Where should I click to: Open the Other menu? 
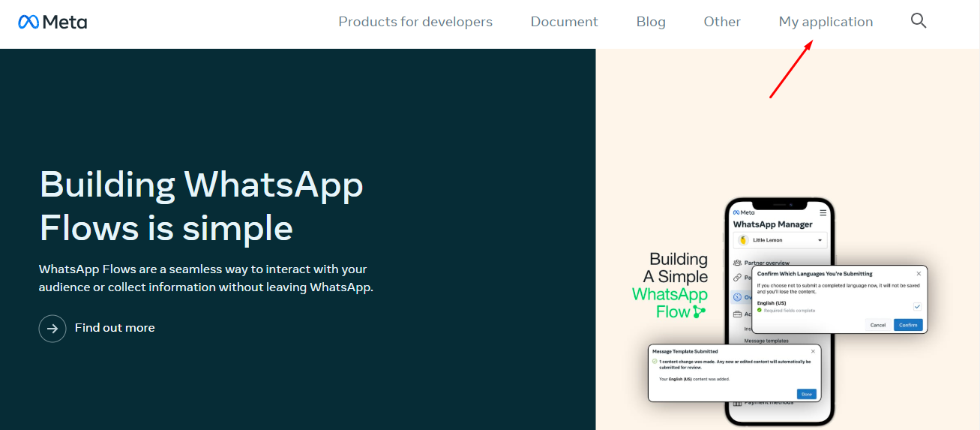[722, 22]
